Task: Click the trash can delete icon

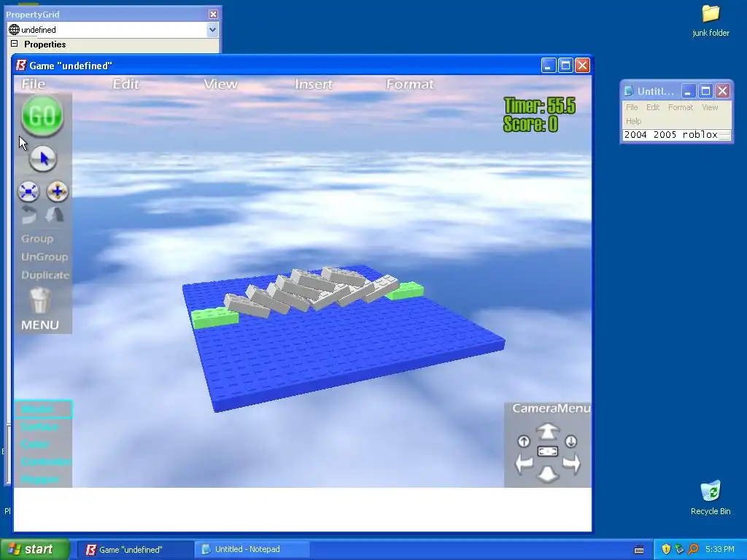Action: (41, 300)
